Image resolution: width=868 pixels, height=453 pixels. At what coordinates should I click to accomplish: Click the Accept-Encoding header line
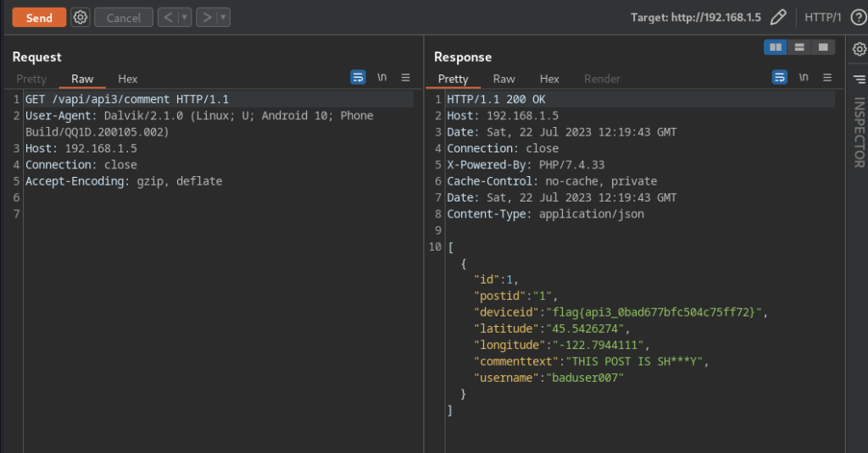coord(124,181)
